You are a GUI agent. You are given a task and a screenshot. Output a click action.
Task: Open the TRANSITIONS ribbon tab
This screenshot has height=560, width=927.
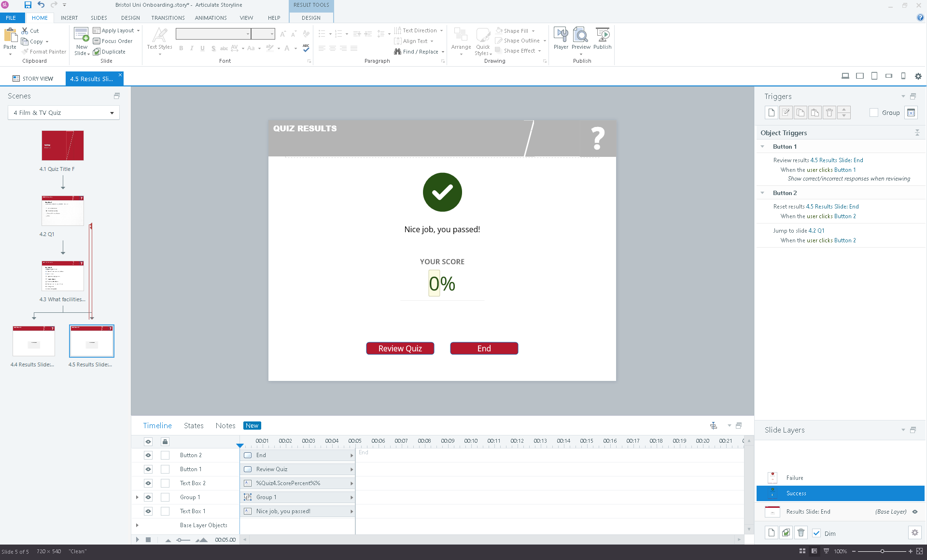168,18
